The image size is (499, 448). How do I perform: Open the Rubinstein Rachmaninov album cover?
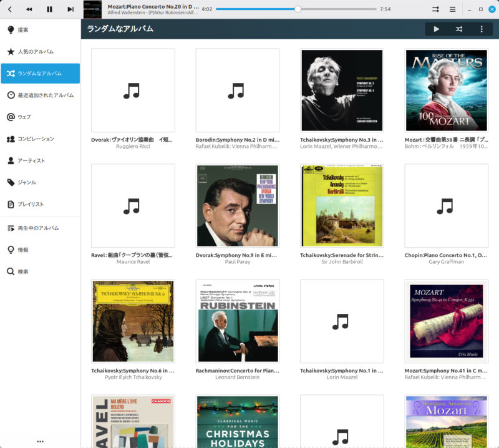(x=237, y=321)
